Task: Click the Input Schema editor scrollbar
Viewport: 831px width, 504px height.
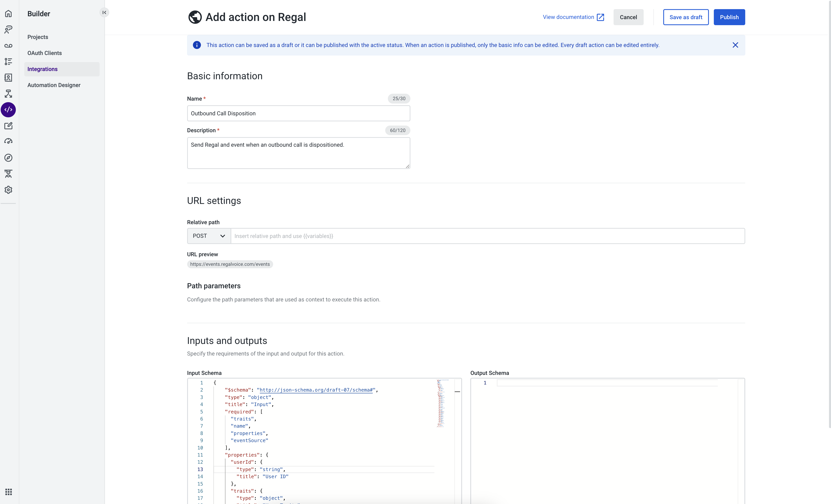Action: pos(457,441)
